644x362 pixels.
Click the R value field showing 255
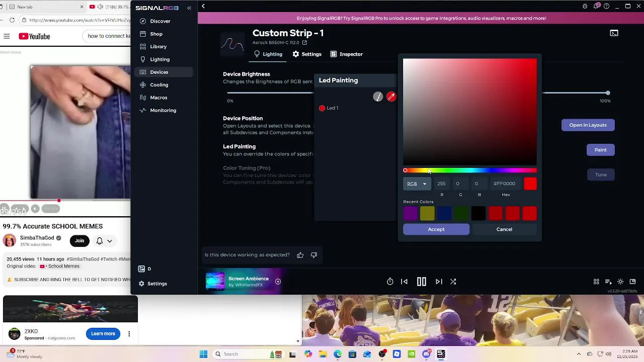point(441,184)
